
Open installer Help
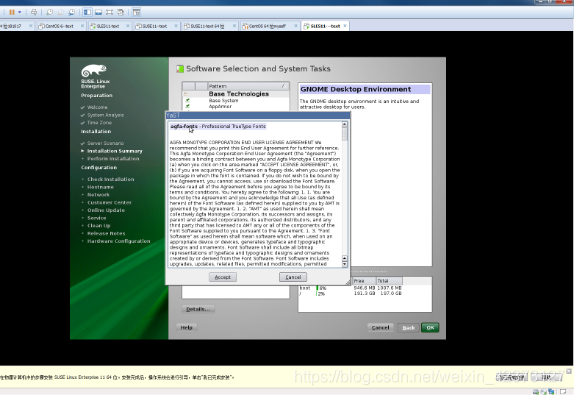coord(187,328)
